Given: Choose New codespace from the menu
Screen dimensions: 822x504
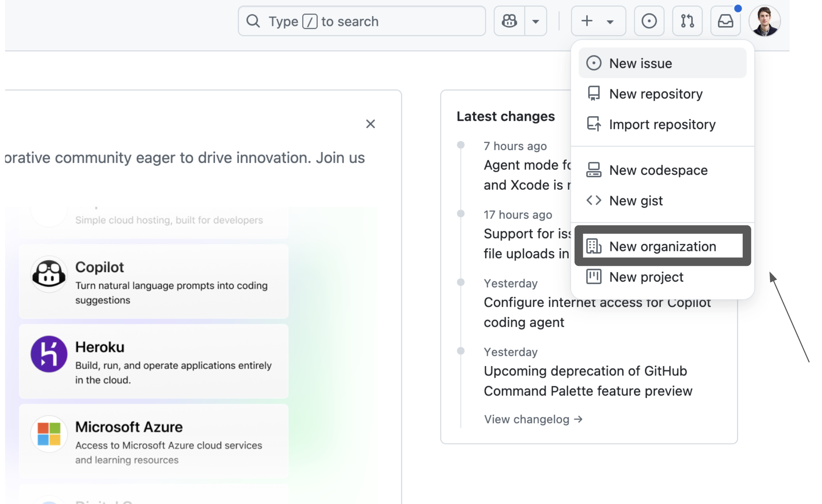Looking at the screenshot, I should (x=662, y=170).
